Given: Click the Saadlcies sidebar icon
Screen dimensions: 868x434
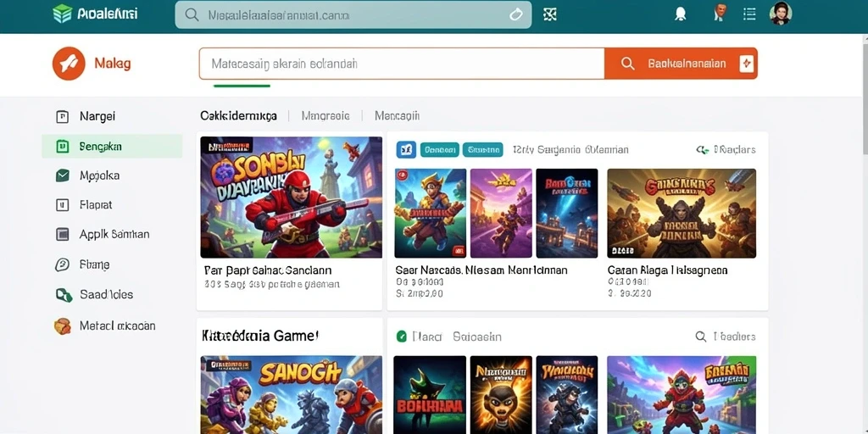Looking at the screenshot, I should click(64, 295).
